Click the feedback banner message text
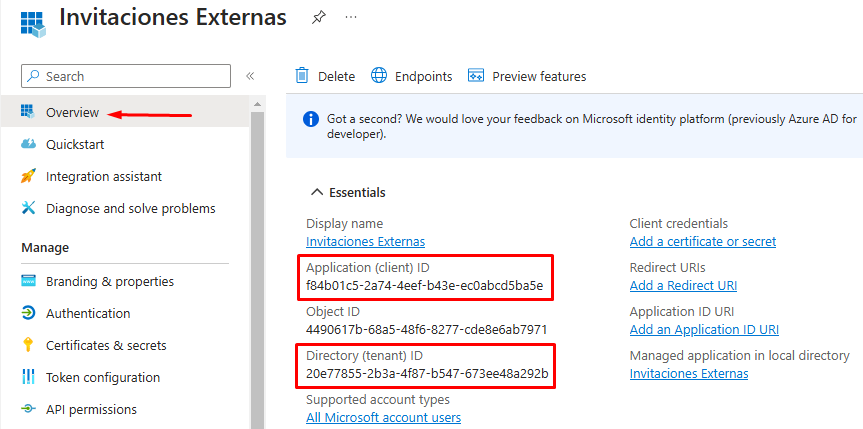863x429 pixels. pyautogui.click(x=592, y=126)
